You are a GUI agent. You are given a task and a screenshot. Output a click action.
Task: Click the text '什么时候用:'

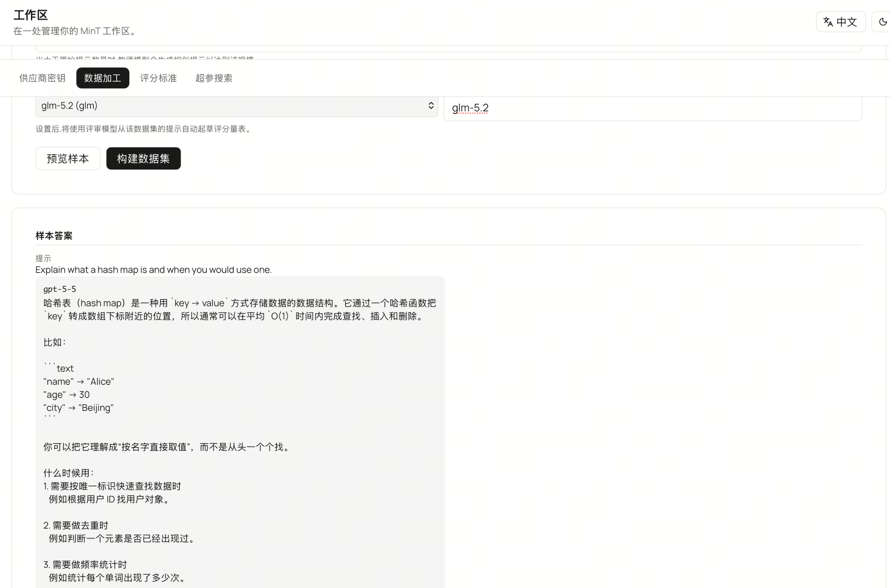tap(68, 473)
